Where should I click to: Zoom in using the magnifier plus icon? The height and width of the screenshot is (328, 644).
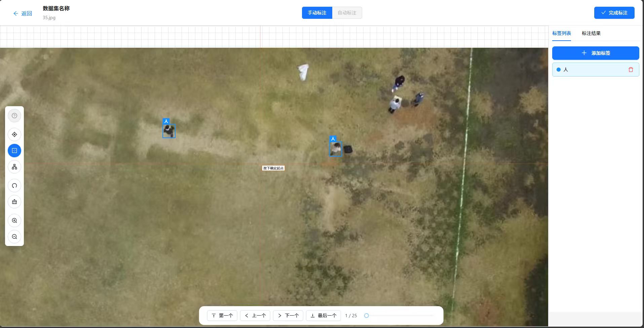(14, 220)
